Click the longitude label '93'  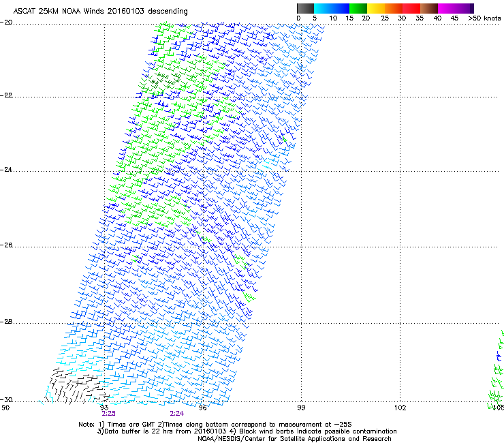click(104, 408)
